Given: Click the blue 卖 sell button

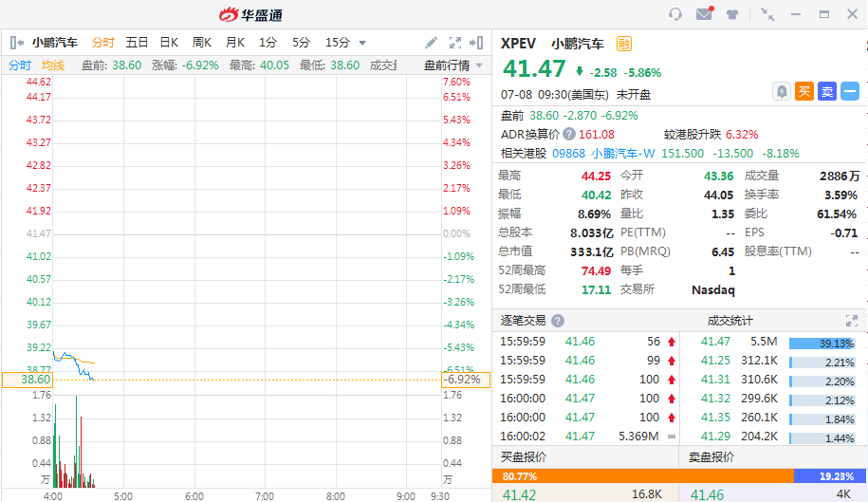Looking at the screenshot, I should [827, 91].
